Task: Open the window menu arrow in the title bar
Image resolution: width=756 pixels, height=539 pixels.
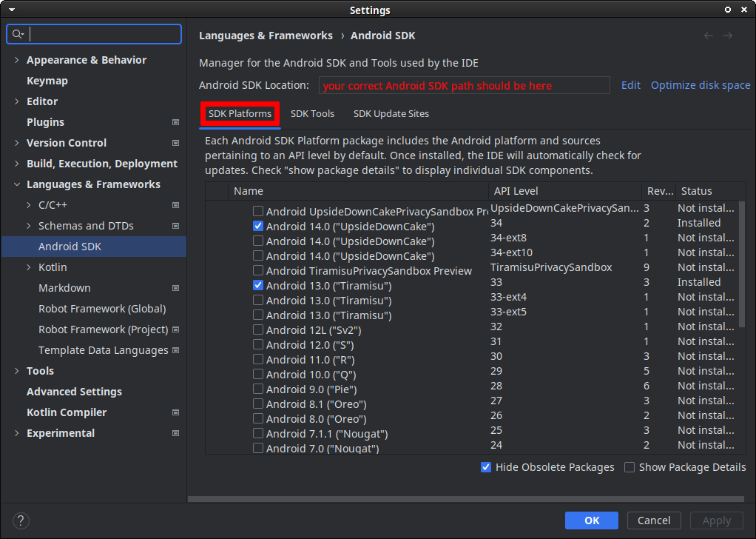Action: tap(12, 10)
